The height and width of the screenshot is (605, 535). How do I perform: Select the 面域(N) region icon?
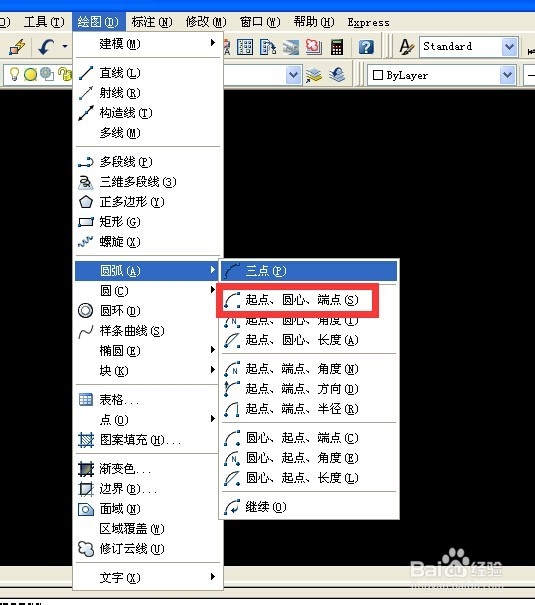(86, 509)
